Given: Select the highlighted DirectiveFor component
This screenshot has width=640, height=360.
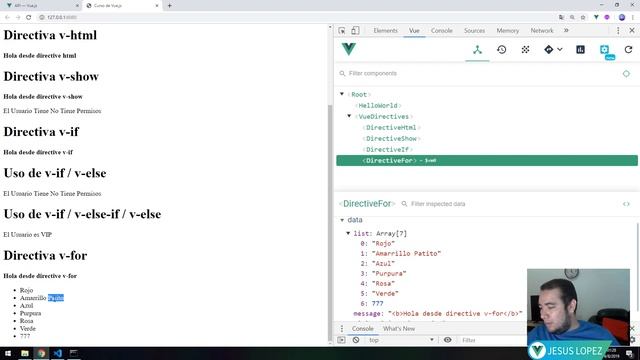Looking at the screenshot, I should click(x=487, y=160).
